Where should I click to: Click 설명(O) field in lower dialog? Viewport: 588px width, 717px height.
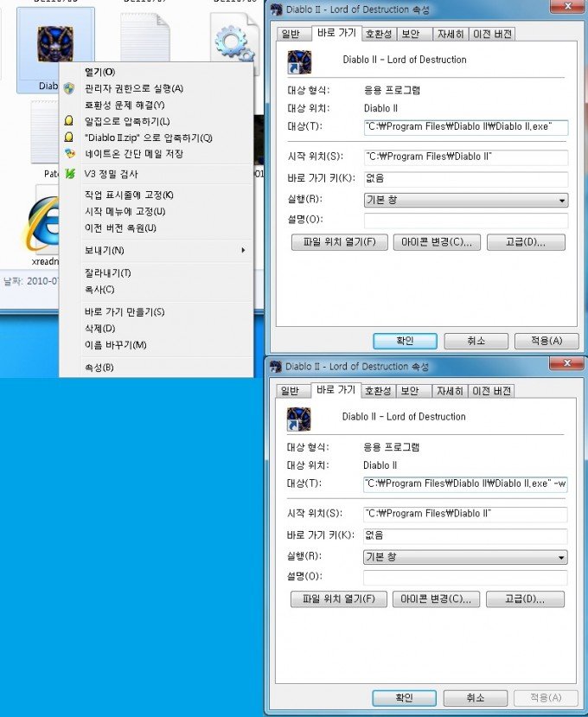tap(465, 578)
